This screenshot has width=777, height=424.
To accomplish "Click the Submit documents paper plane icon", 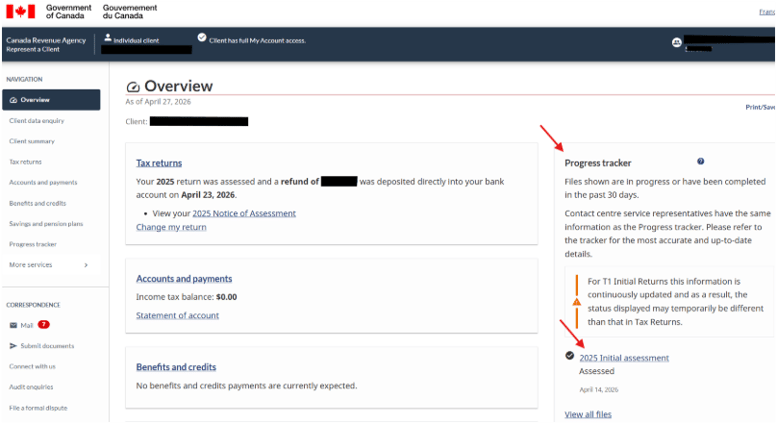I will [x=13, y=346].
